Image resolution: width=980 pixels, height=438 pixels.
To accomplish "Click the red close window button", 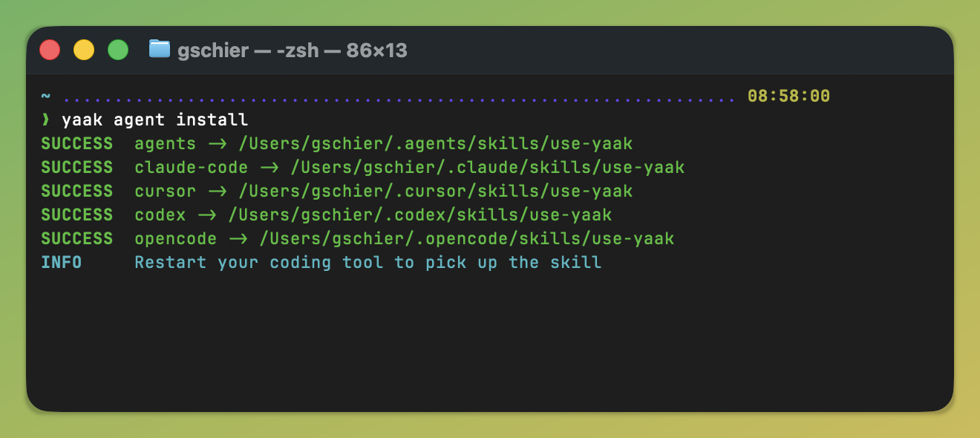I will (50, 50).
